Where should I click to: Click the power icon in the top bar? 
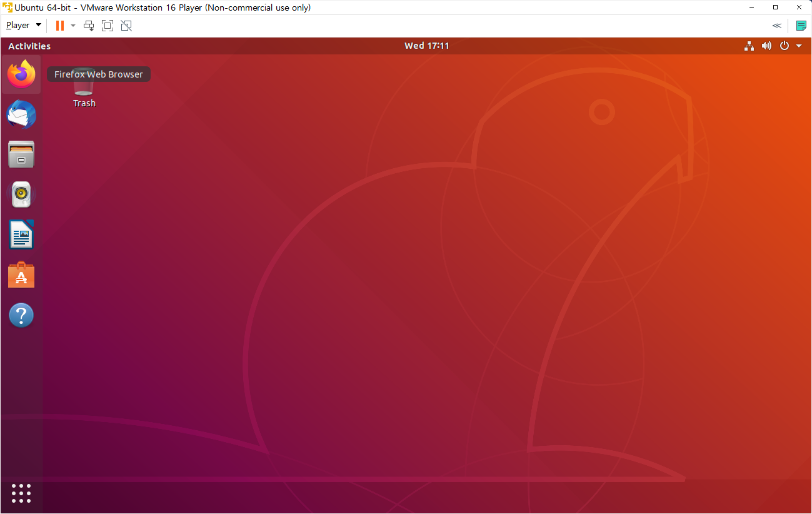784,46
